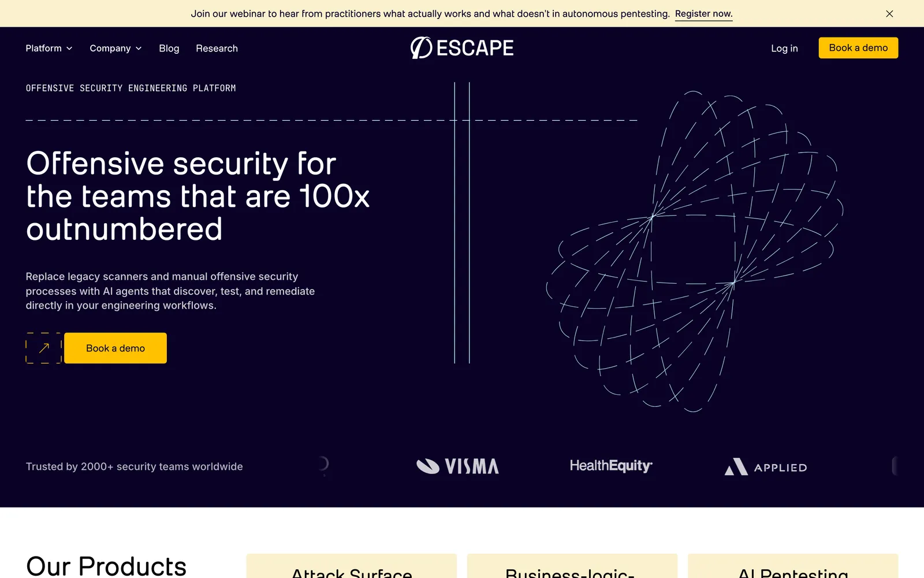924x578 pixels.
Task: Select the Attack Surface product card
Action: 351,566
